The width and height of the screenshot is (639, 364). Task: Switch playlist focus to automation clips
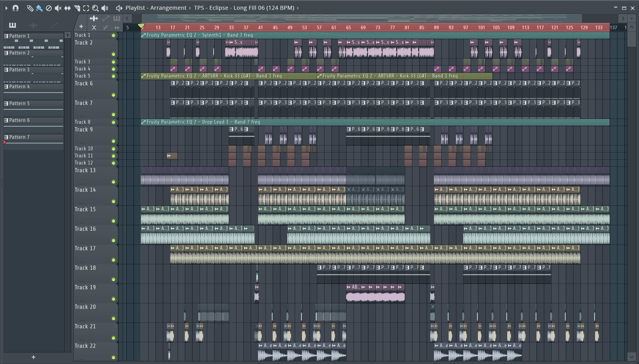[x=106, y=18]
